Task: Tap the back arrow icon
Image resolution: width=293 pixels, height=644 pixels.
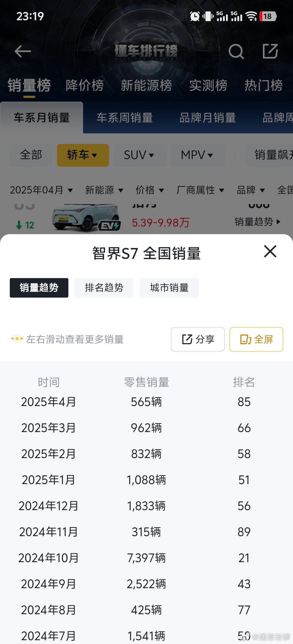Action: [23, 51]
